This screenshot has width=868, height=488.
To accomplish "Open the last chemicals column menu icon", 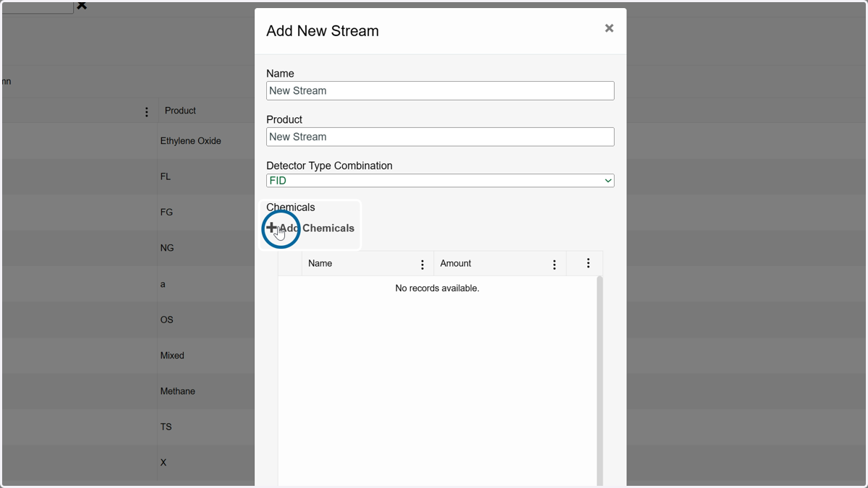I will 588,263.
